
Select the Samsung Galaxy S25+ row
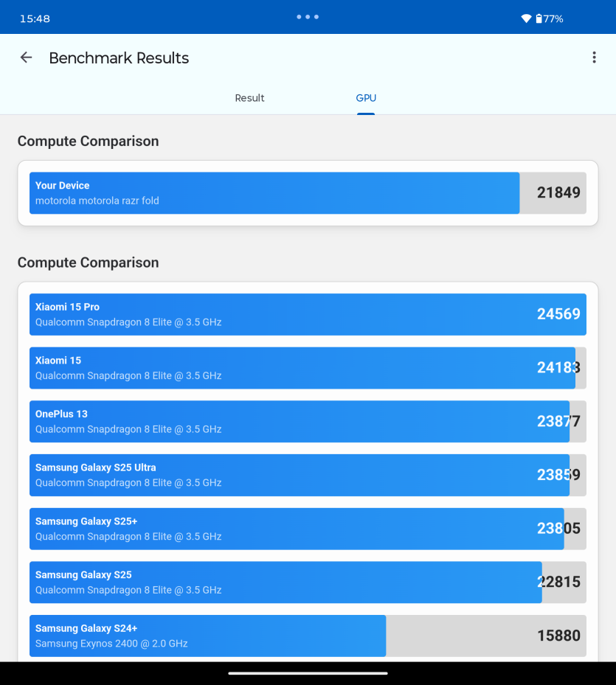pos(308,529)
